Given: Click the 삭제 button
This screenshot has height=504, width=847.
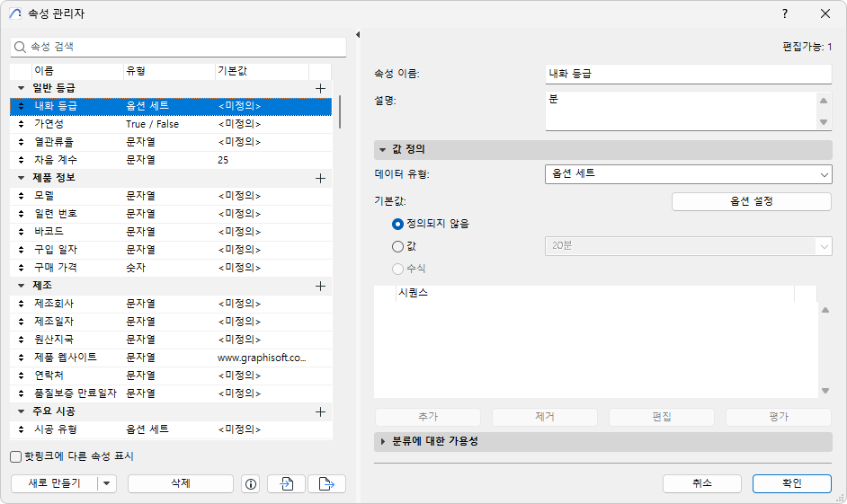Looking at the screenshot, I should [181, 483].
